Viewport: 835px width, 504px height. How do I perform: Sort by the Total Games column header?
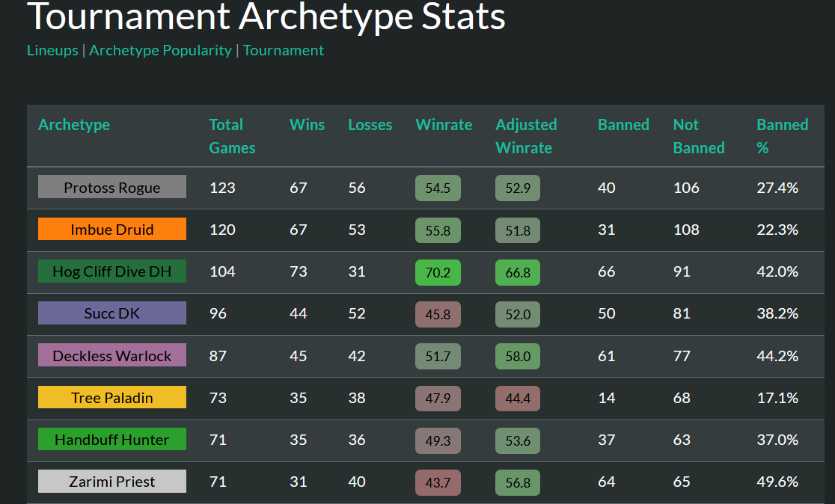pyautogui.click(x=232, y=136)
